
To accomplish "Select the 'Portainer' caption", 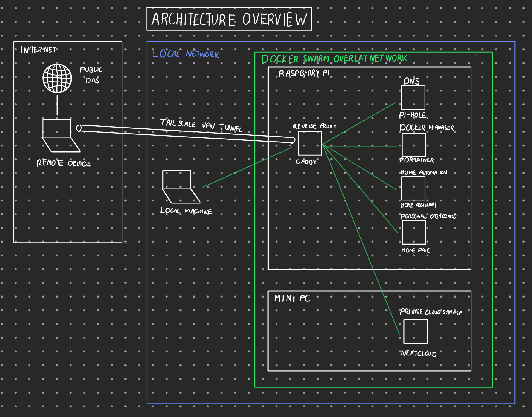I will coord(417,160).
